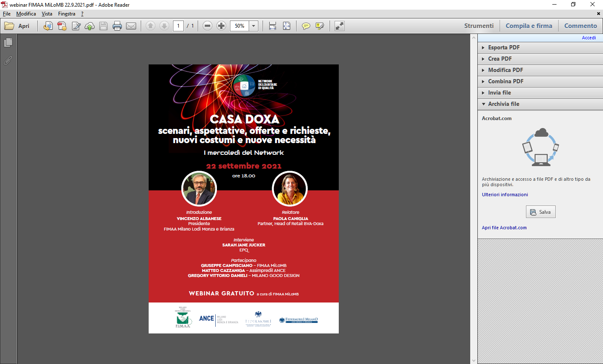Click the Apri open-file button

17,26
